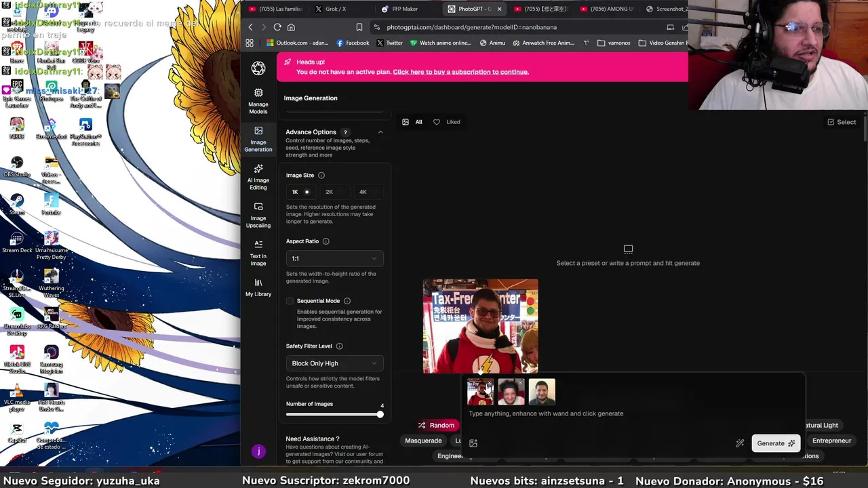Choose the Entrepreneur preset chip
Image resolution: width=868 pixels, height=488 pixels.
(831, 441)
